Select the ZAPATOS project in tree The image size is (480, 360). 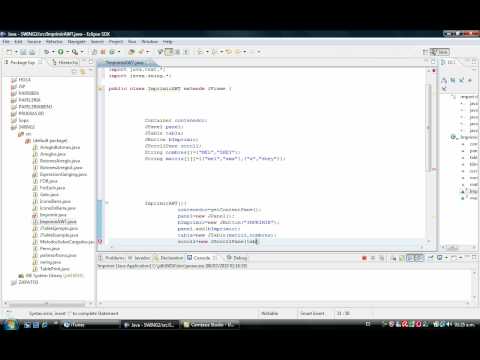click(x=25, y=282)
